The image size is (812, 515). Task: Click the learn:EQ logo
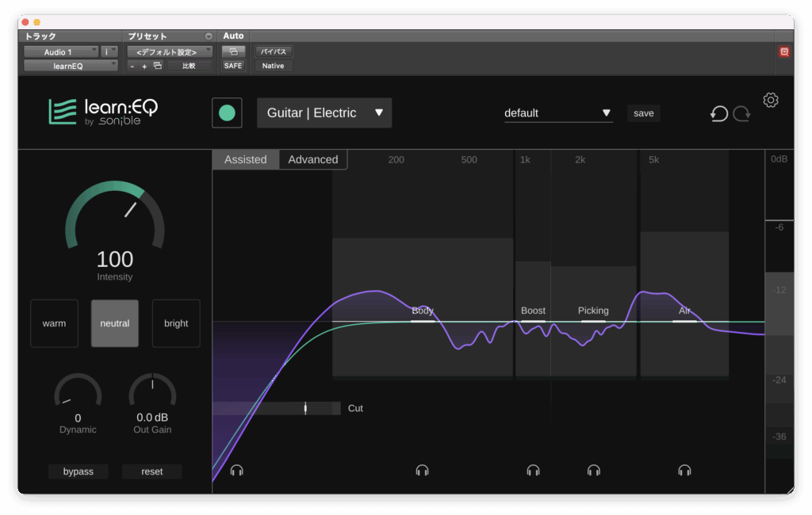[103, 112]
